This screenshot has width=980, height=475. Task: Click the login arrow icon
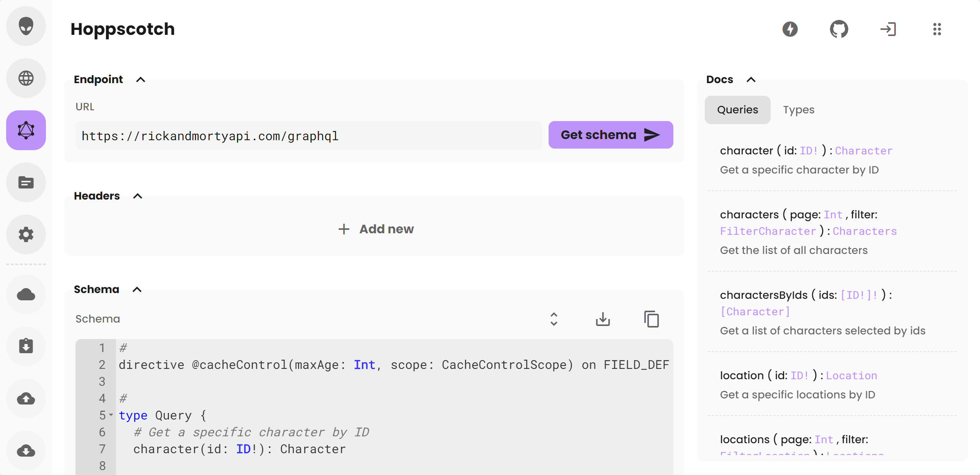tap(888, 29)
